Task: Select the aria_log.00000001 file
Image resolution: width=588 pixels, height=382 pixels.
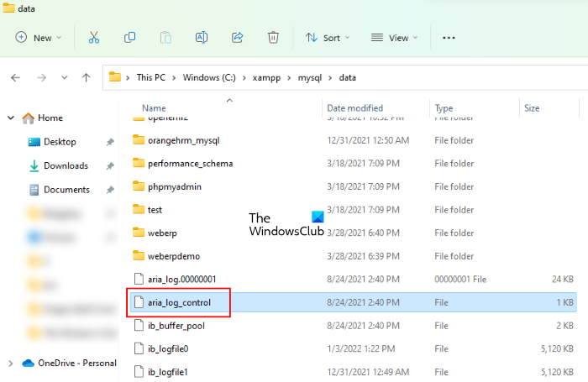Action: pyautogui.click(x=182, y=280)
